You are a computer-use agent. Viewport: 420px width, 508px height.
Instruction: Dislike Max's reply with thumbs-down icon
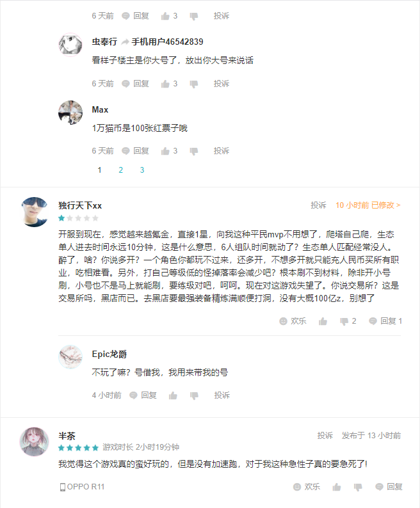194,151
